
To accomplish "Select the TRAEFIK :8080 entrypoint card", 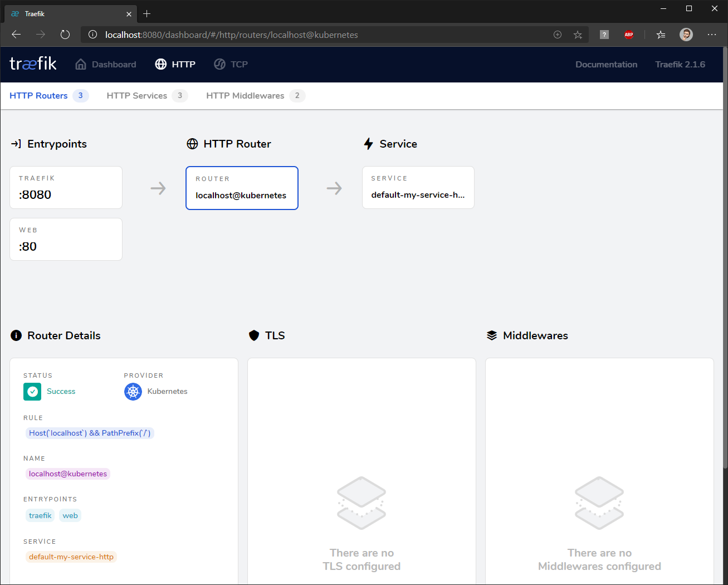I will (x=66, y=188).
